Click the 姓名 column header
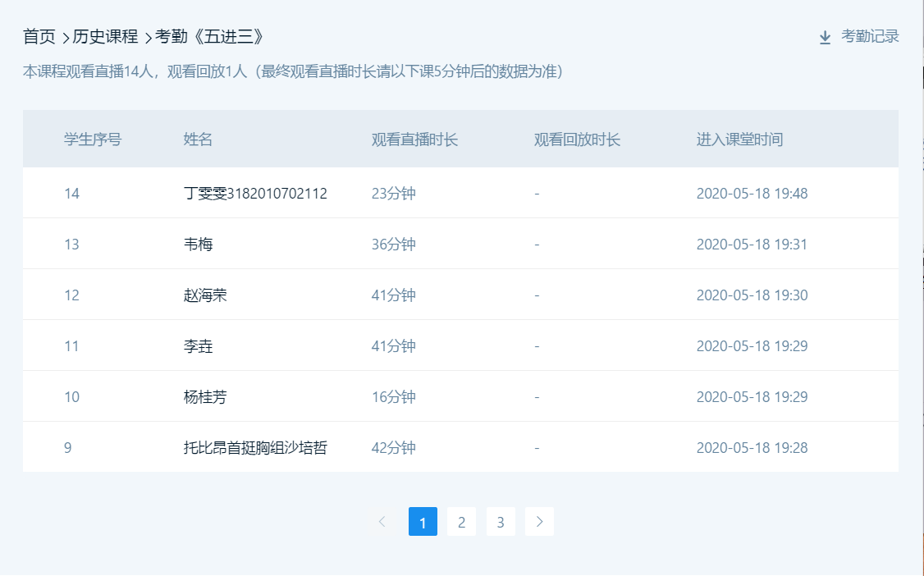 point(198,139)
